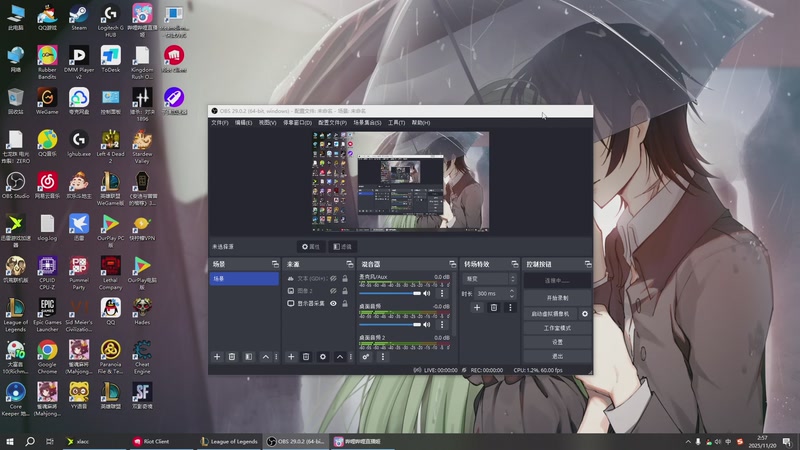The height and width of the screenshot is (450, 800).
Task: Hide the Display Capture source via eye icon
Action: click(333, 304)
